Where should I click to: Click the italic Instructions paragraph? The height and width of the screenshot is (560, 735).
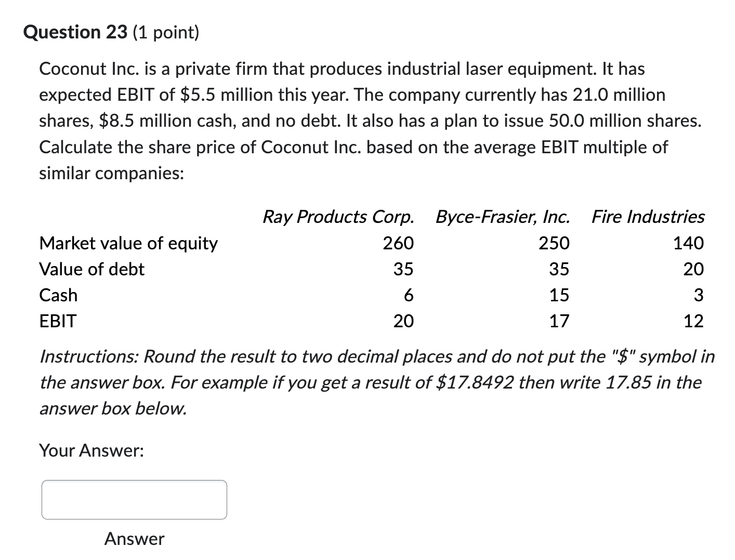[x=364, y=382]
